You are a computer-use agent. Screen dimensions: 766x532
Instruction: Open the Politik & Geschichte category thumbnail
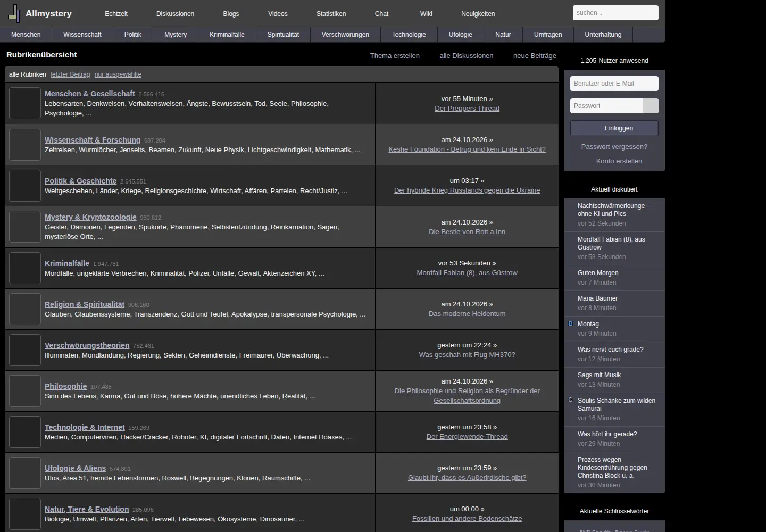25,186
